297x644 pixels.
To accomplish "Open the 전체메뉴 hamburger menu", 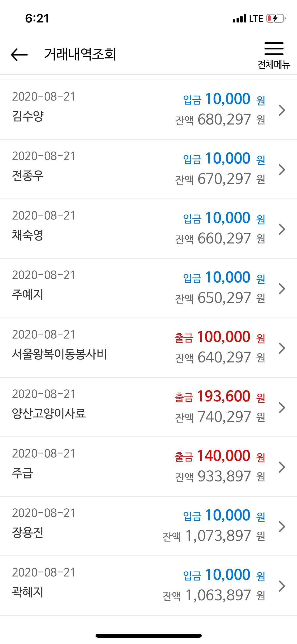I will point(274,56).
